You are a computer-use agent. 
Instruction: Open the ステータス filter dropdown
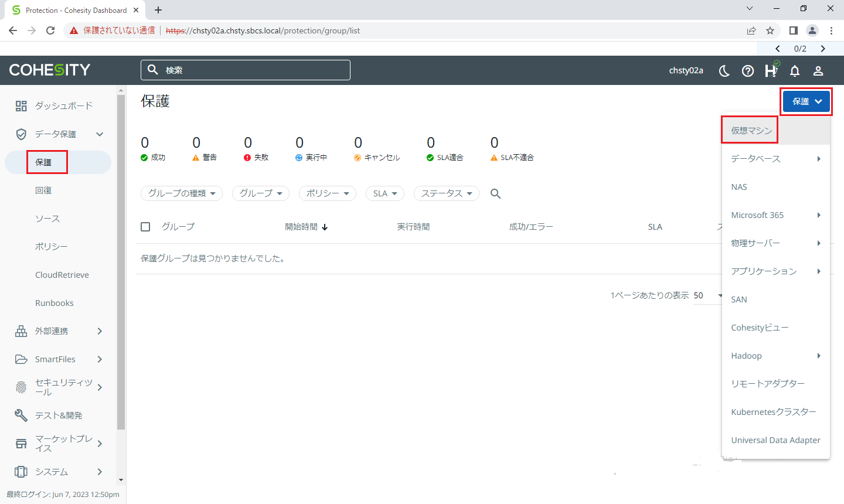tap(447, 193)
